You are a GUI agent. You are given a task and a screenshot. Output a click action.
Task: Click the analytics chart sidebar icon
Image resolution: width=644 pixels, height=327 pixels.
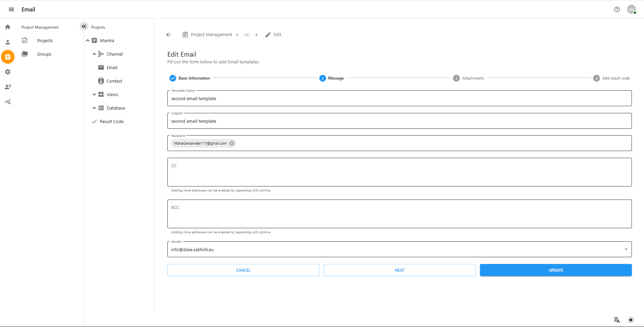pos(8,101)
